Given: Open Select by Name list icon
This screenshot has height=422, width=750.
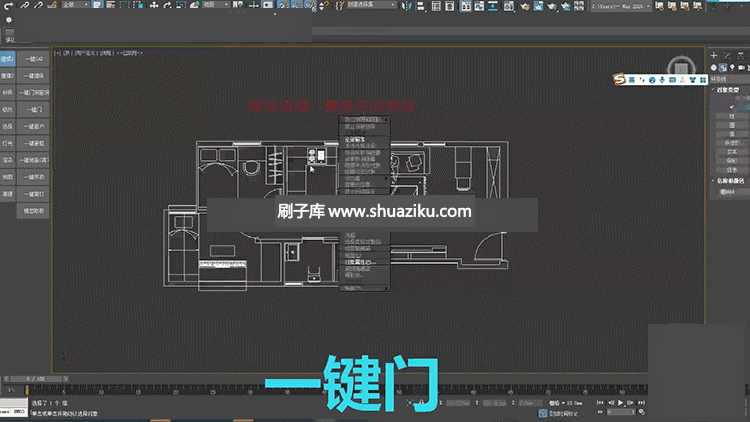Looking at the screenshot, I should 110,5.
